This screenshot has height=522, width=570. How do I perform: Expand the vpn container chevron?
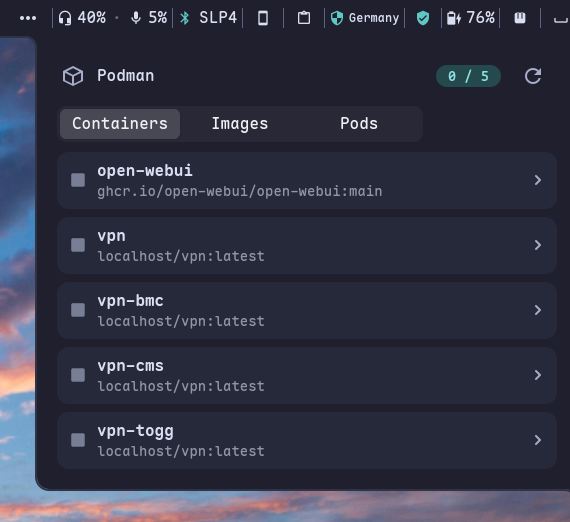[538, 245]
